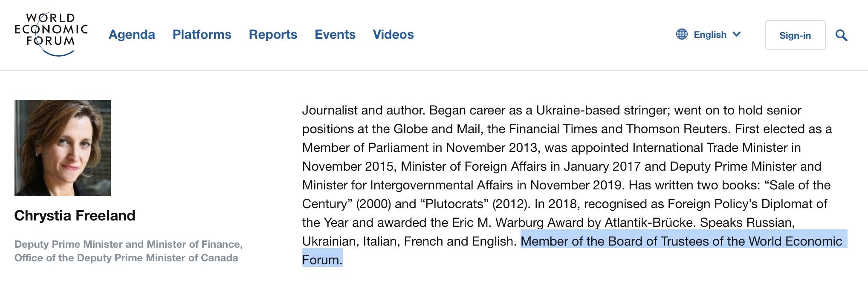Click the name Chrystia Freeland heading
The height and width of the screenshot is (286, 868).
(75, 216)
